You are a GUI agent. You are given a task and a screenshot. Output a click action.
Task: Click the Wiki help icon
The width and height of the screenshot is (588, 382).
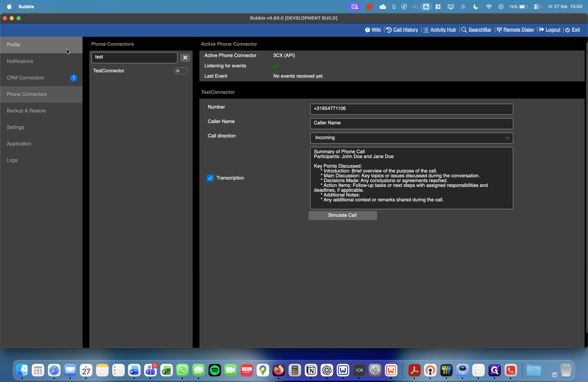click(367, 30)
